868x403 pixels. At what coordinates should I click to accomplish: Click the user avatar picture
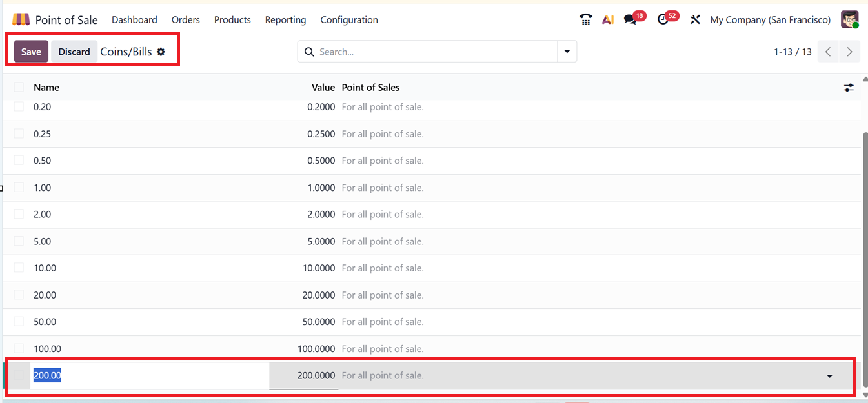tap(849, 19)
